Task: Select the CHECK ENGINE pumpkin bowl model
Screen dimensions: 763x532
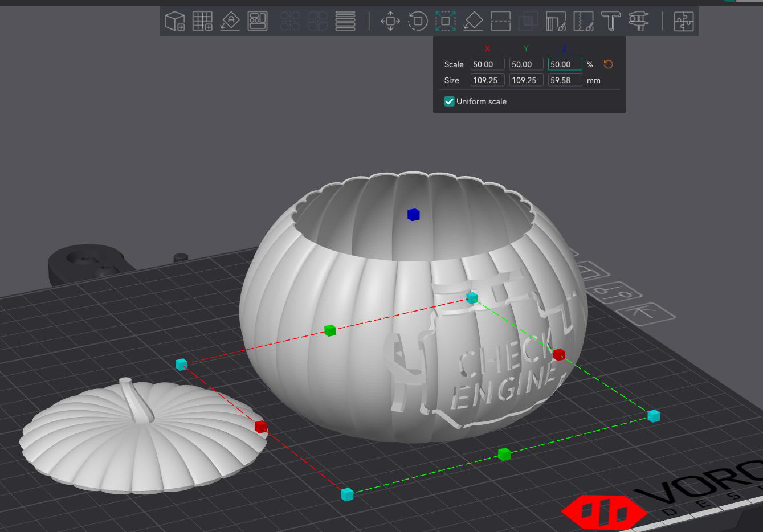Action: click(x=413, y=308)
